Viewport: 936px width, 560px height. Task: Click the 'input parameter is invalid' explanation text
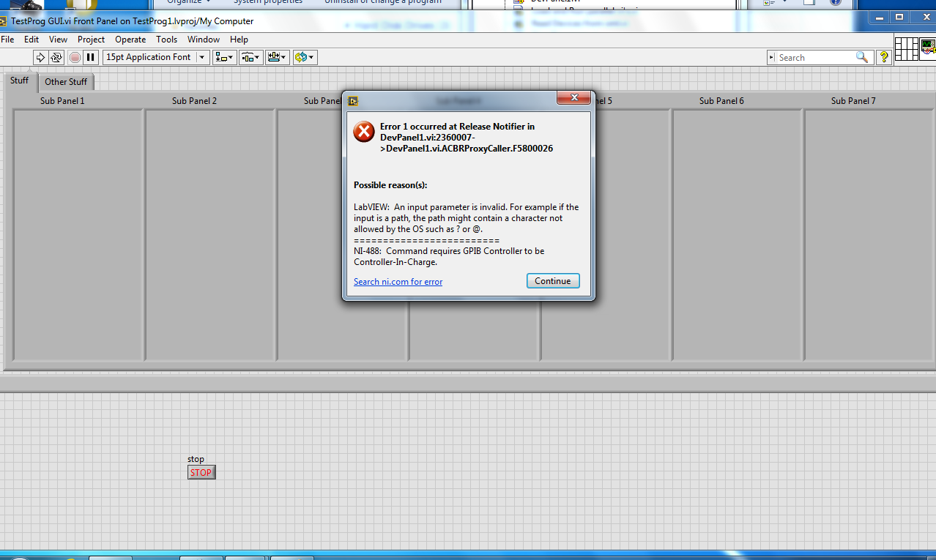click(x=467, y=218)
